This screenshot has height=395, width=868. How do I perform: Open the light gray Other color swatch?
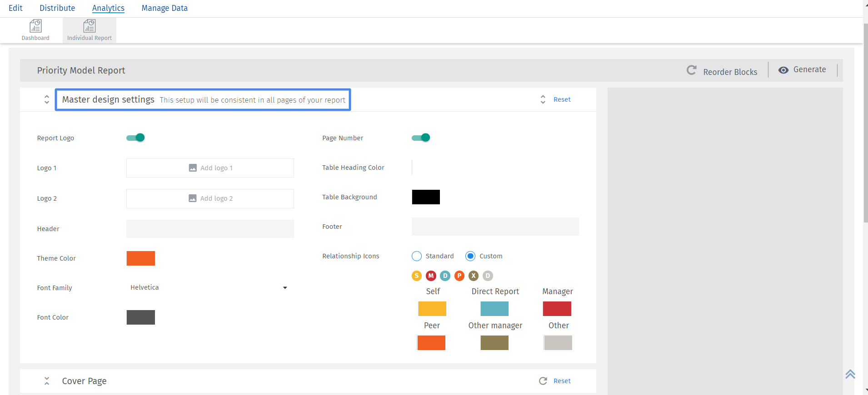[558, 343]
